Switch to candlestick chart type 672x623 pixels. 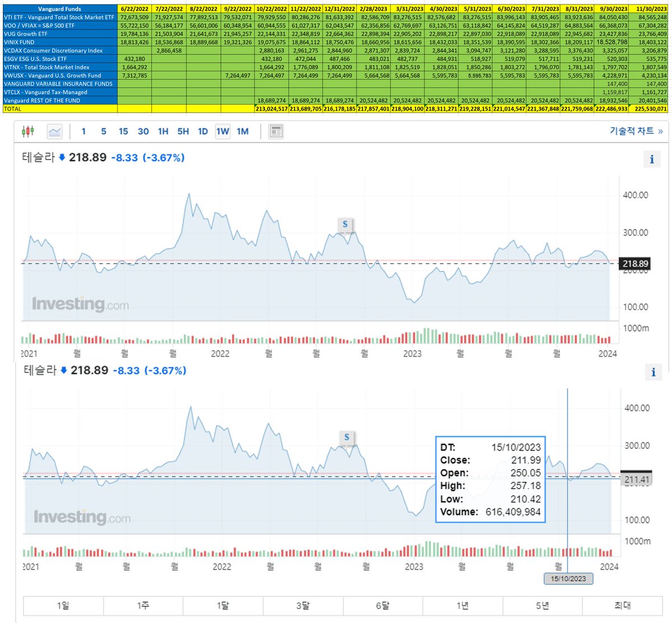(28, 131)
